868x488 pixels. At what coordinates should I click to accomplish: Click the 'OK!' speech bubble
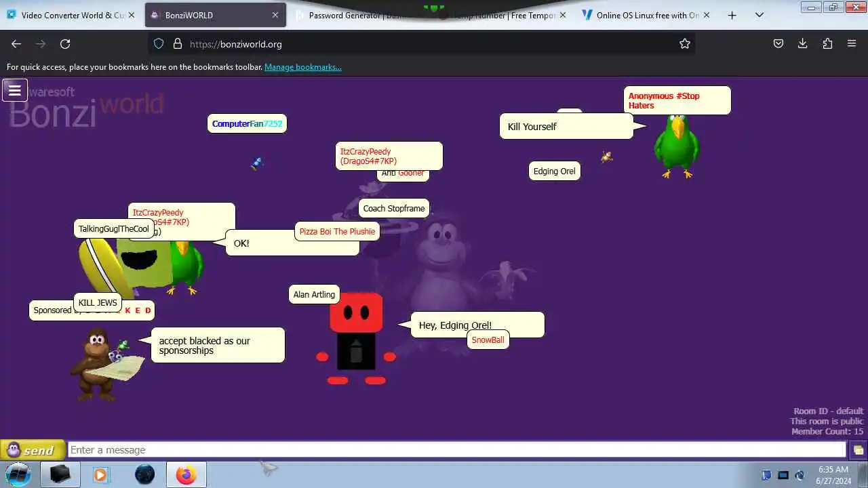[292, 243]
